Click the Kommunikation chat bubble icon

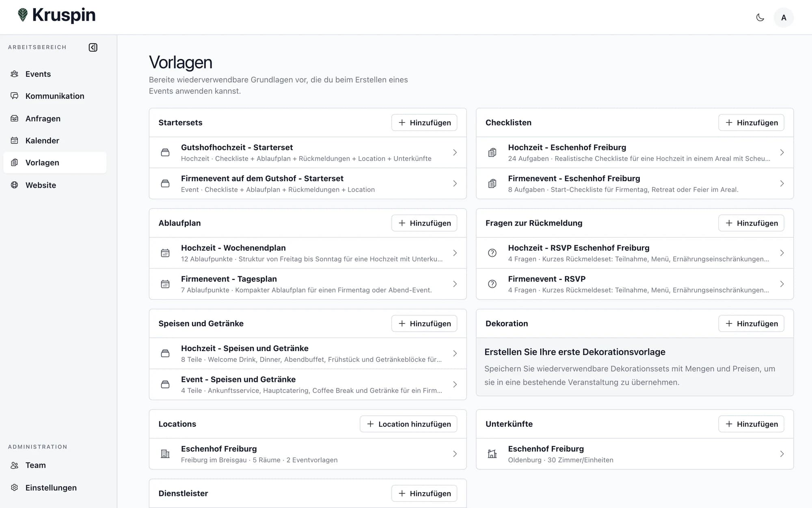click(x=15, y=96)
